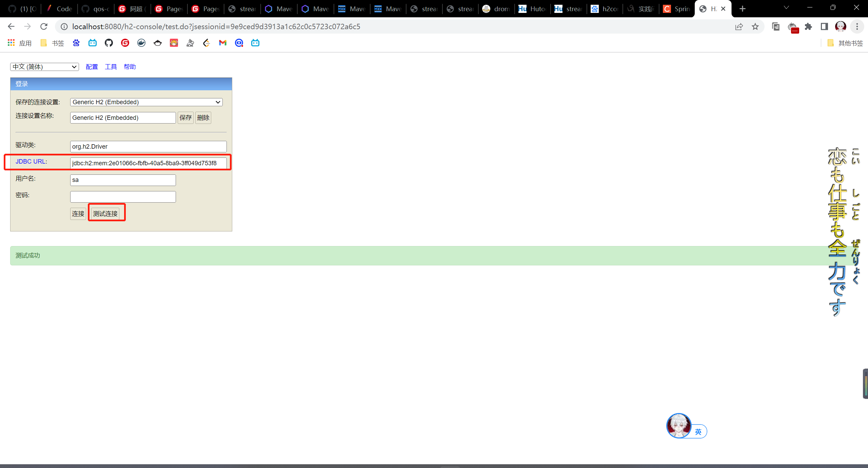Image resolution: width=868 pixels, height=468 pixels.
Task: Click into the JDBC URL input field
Action: tap(148, 163)
